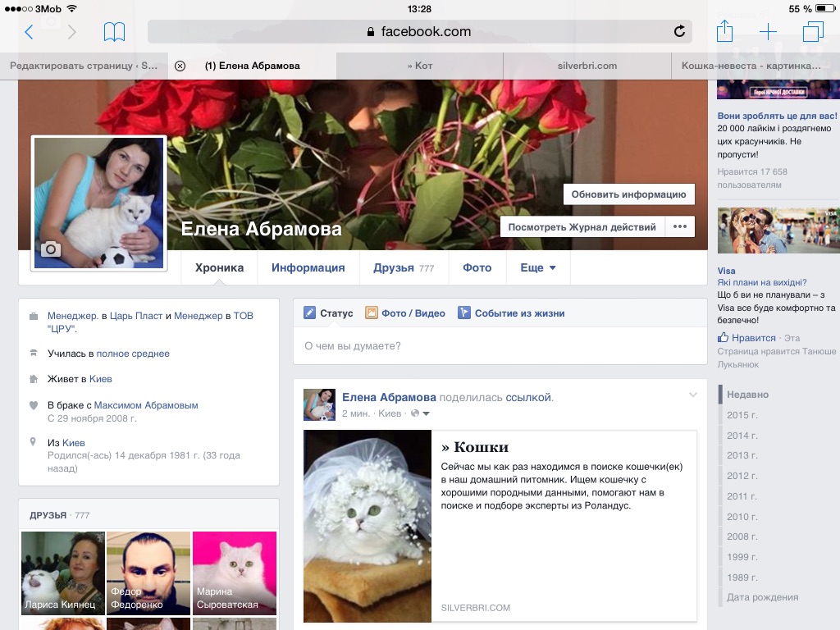Close the Елена Абрамова tab
The width and height of the screenshot is (840, 630).
[x=180, y=66]
